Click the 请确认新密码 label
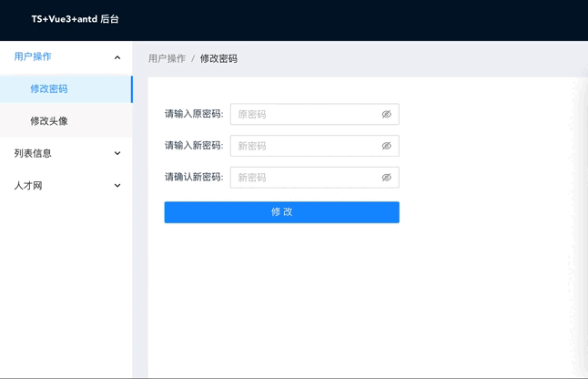 pyautogui.click(x=194, y=177)
